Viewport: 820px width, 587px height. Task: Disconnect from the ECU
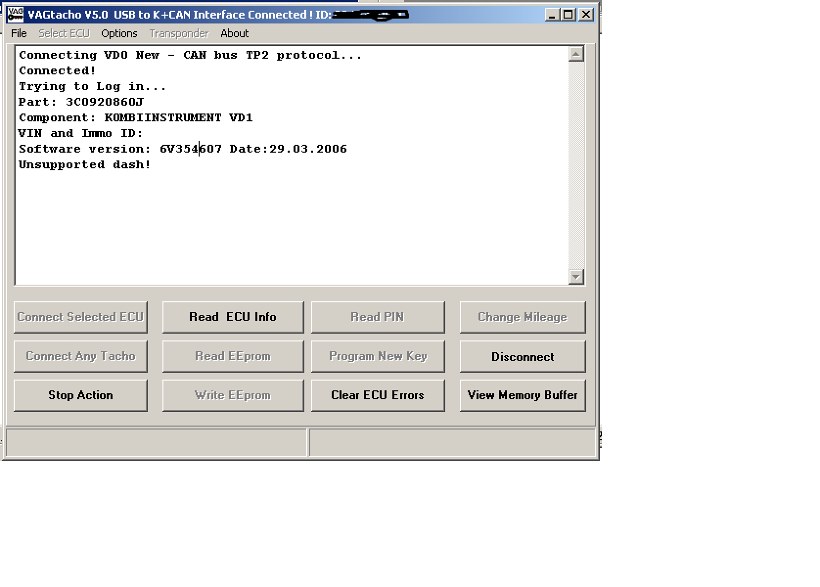(522, 356)
